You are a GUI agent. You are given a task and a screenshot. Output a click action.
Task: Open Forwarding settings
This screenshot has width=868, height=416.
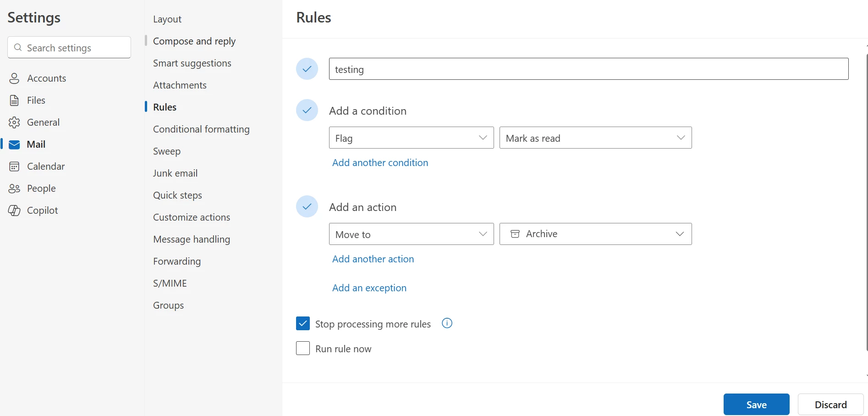[177, 261]
